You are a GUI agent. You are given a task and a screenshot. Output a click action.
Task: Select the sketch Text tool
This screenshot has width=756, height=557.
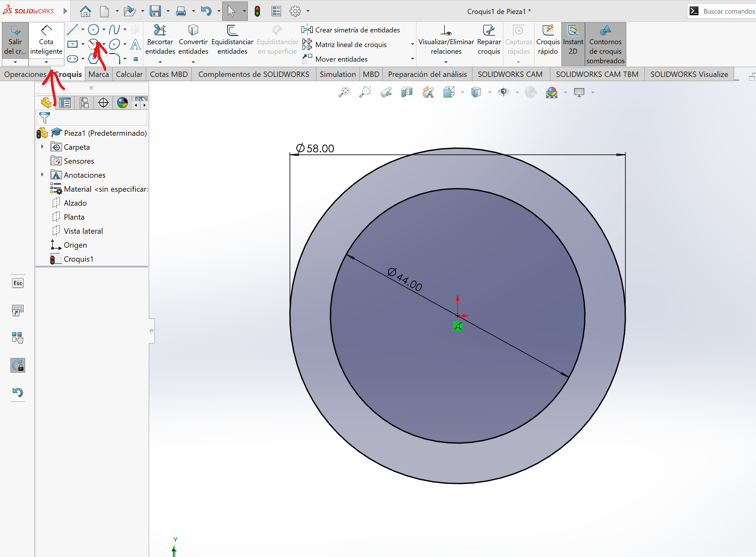click(135, 44)
